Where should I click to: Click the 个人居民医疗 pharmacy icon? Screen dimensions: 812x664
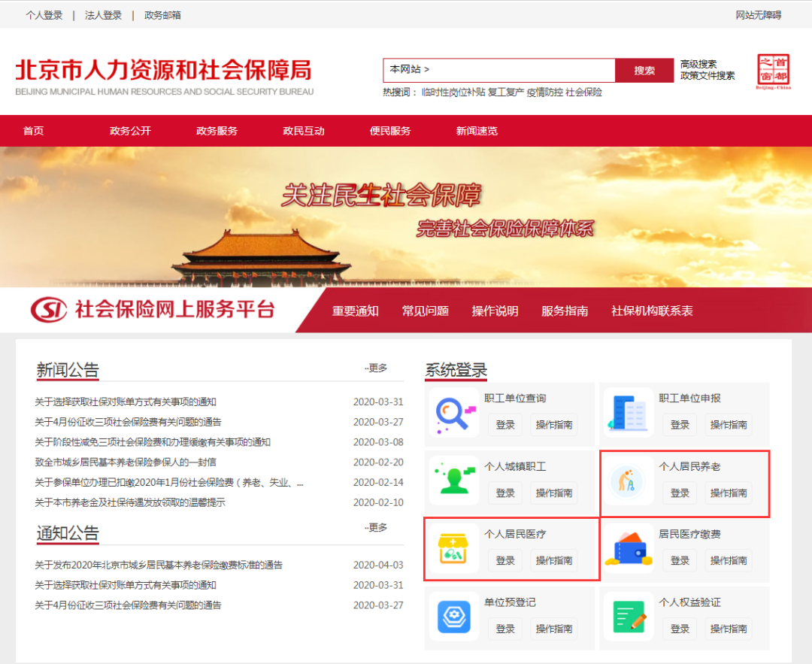[453, 549]
